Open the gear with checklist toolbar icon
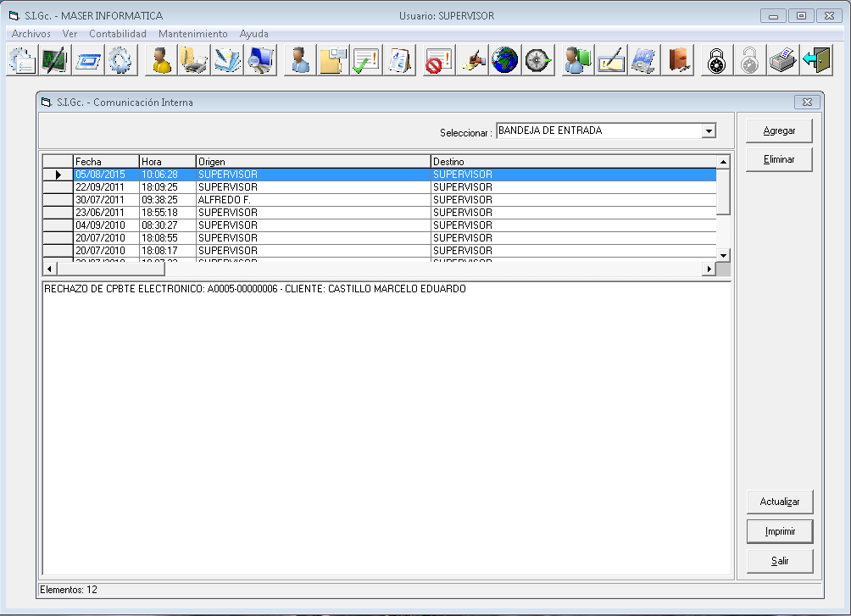 point(22,60)
